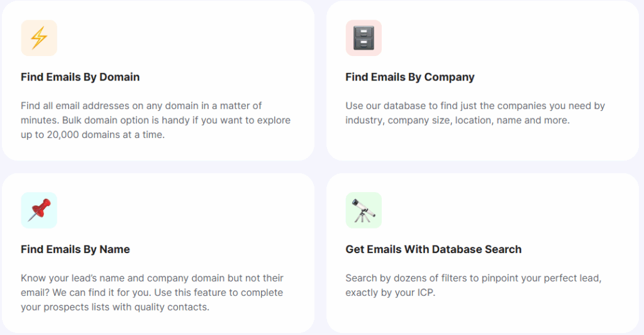The width and height of the screenshot is (644, 335).
Task: Click the "up to 20,000 domains" line
Action: [92, 135]
